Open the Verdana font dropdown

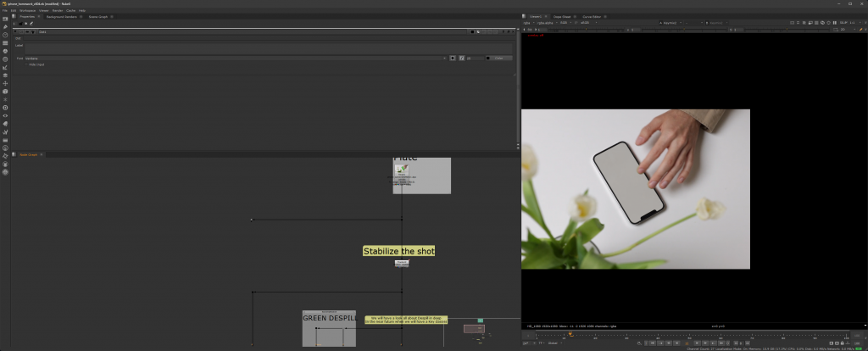(x=236, y=58)
